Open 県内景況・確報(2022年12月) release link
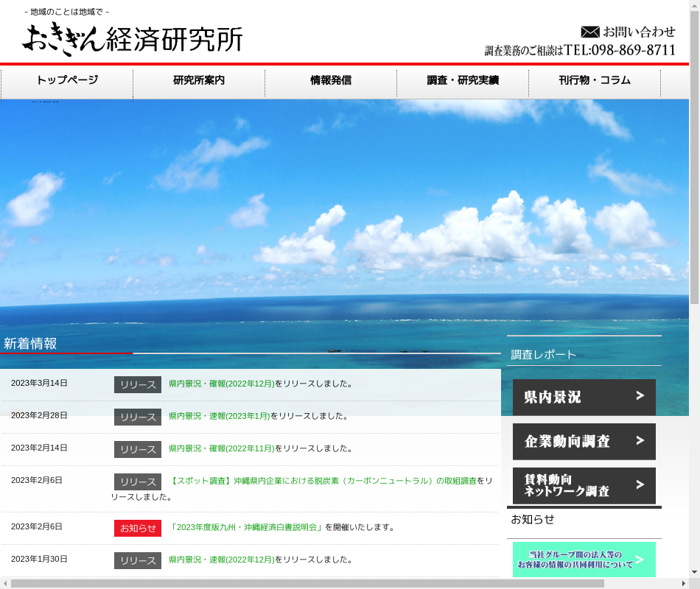 pyautogui.click(x=221, y=384)
